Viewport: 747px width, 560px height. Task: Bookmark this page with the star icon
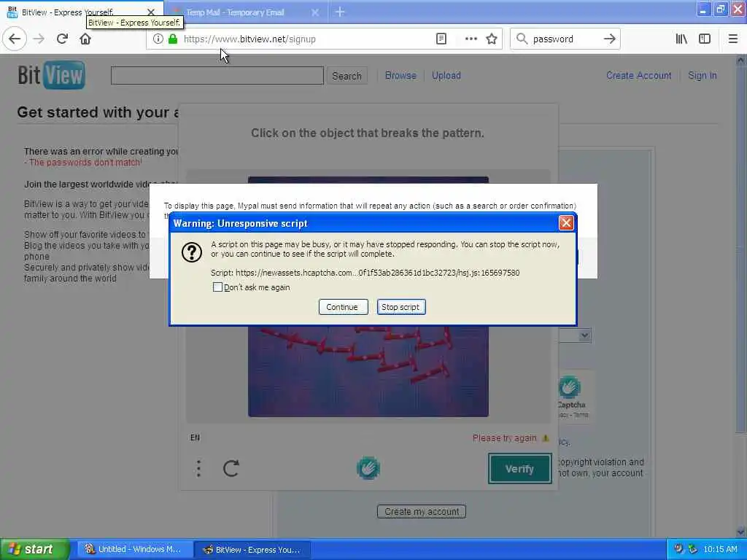[x=492, y=39]
